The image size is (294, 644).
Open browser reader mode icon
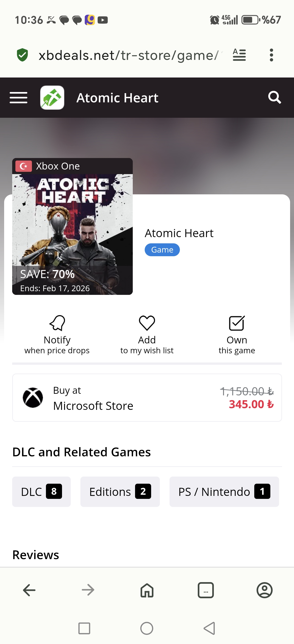(x=239, y=55)
